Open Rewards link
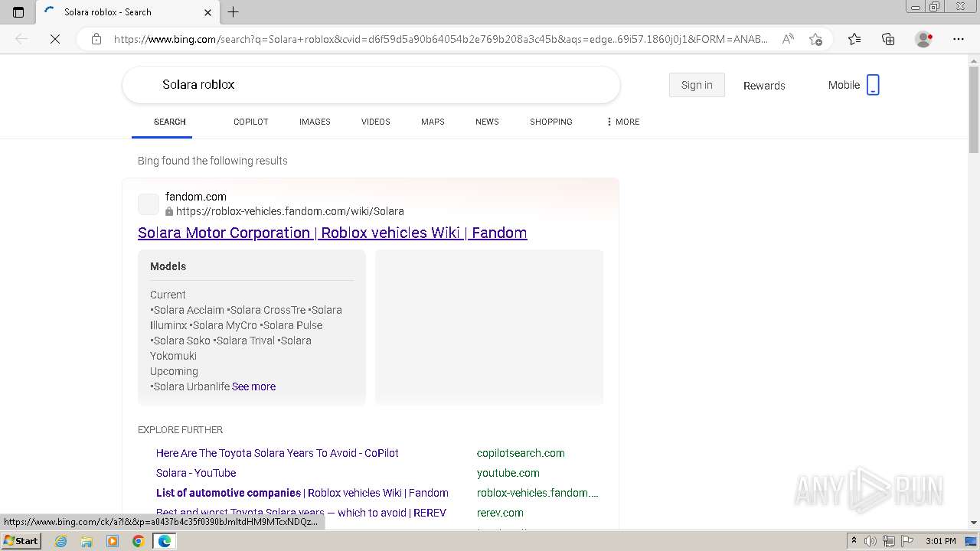980x551 pixels. [764, 86]
